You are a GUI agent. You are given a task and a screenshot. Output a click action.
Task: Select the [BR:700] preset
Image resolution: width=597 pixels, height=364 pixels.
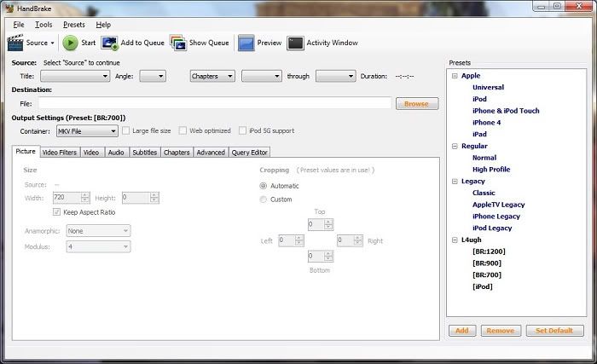pos(487,274)
